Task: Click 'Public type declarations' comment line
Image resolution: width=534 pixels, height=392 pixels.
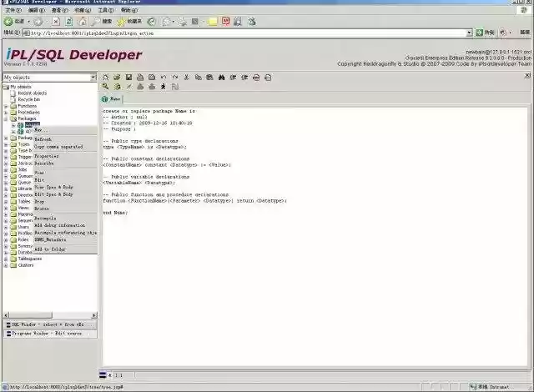Action: (x=141, y=141)
